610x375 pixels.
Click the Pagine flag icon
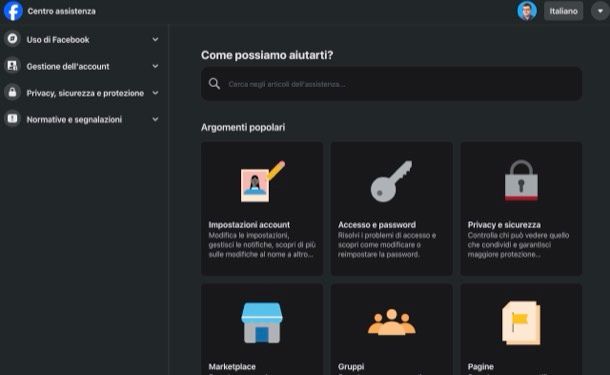pyautogui.click(x=521, y=323)
